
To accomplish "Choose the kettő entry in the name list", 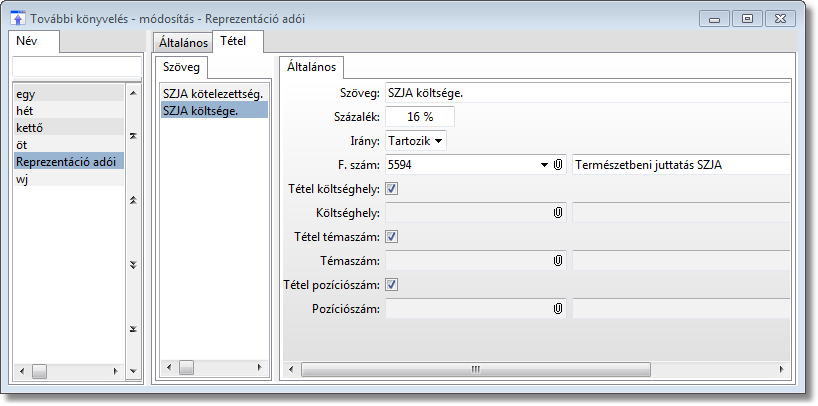I will [31, 127].
